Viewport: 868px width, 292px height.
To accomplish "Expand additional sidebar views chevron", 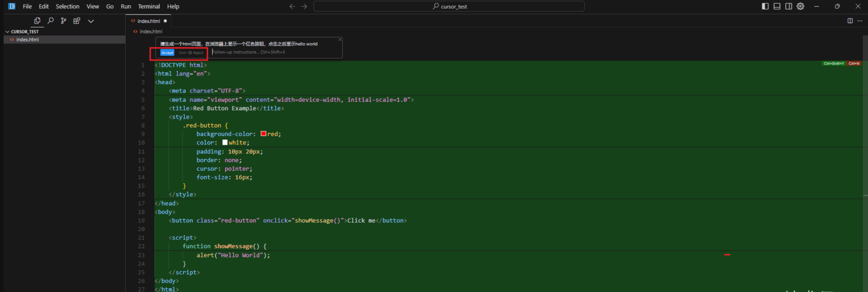I will pyautogui.click(x=91, y=21).
